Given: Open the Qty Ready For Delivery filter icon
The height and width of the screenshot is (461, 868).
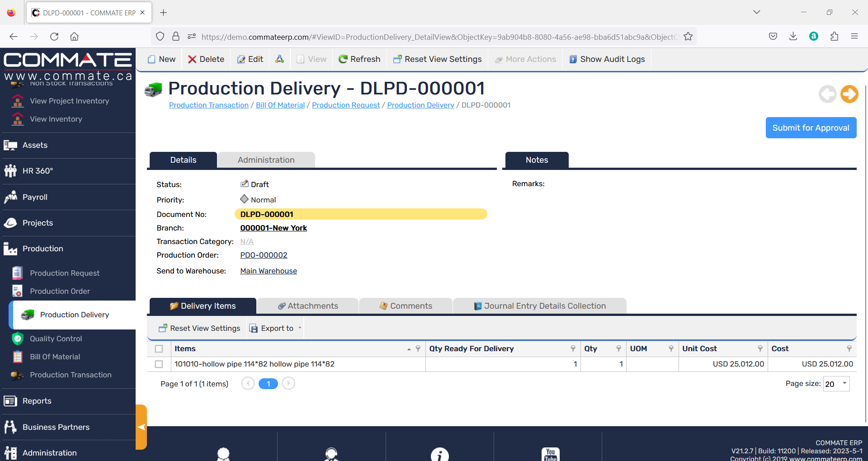Looking at the screenshot, I should click(573, 348).
